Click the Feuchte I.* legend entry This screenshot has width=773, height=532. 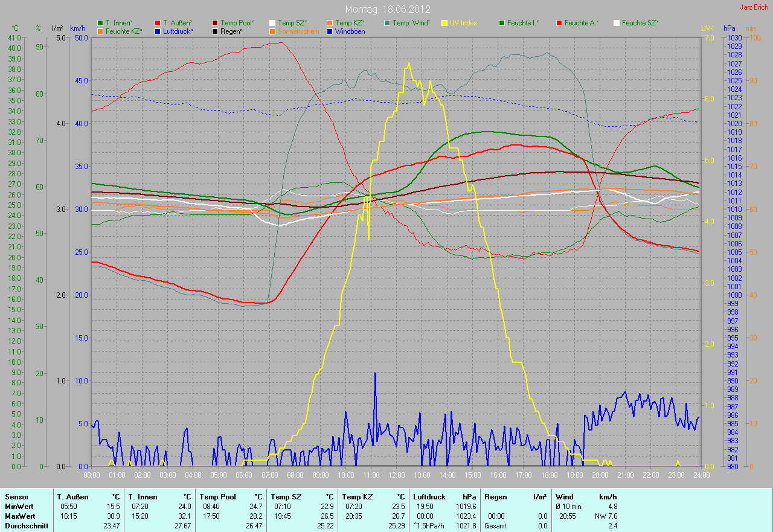pyautogui.click(x=523, y=23)
